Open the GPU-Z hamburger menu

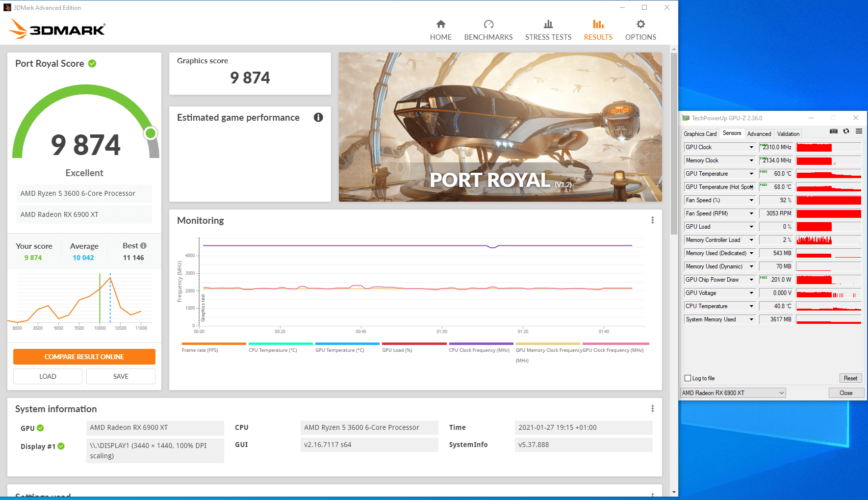pyautogui.click(x=859, y=131)
